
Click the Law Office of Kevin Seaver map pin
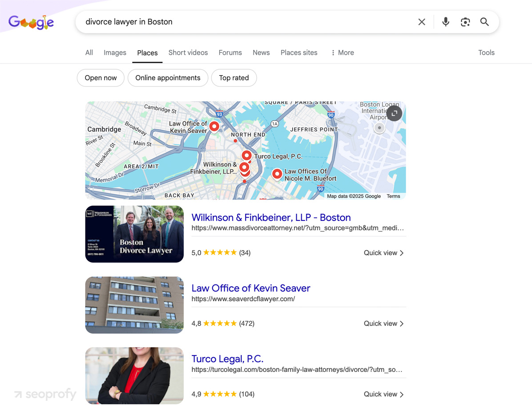214,126
